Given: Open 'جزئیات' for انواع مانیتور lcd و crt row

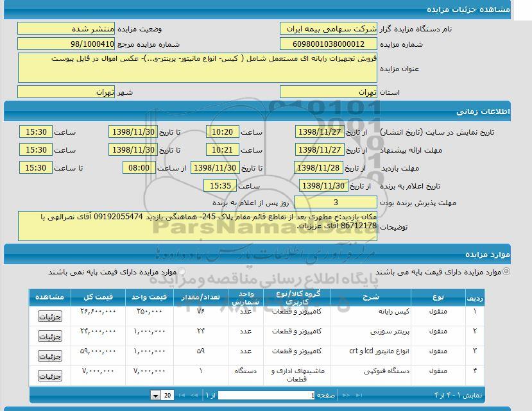Looking at the screenshot, I should (50, 356).
